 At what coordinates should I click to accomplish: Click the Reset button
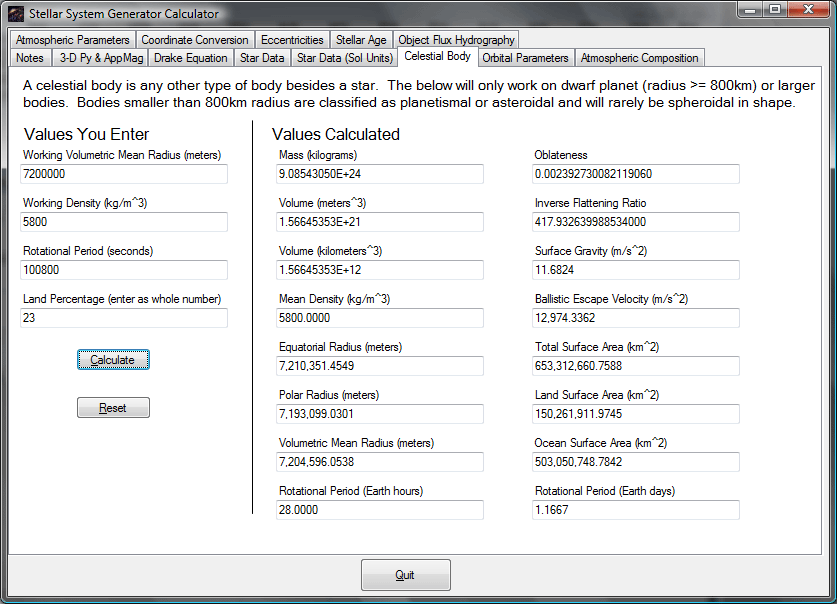tap(113, 408)
